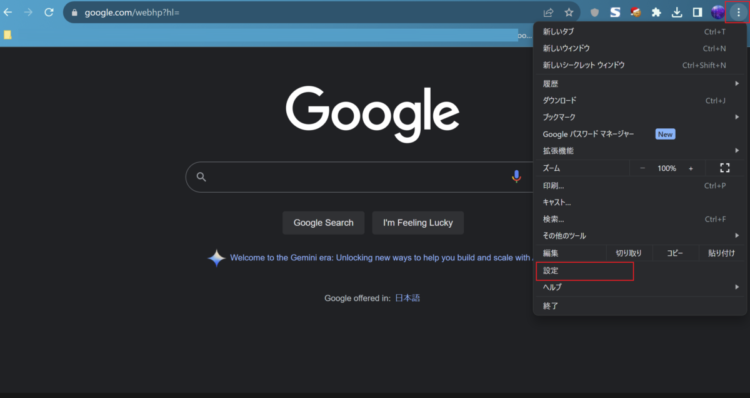The width and height of the screenshot is (750, 398).
Task: Choose 印刷... from the menu
Action: pyautogui.click(x=640, y=186)
